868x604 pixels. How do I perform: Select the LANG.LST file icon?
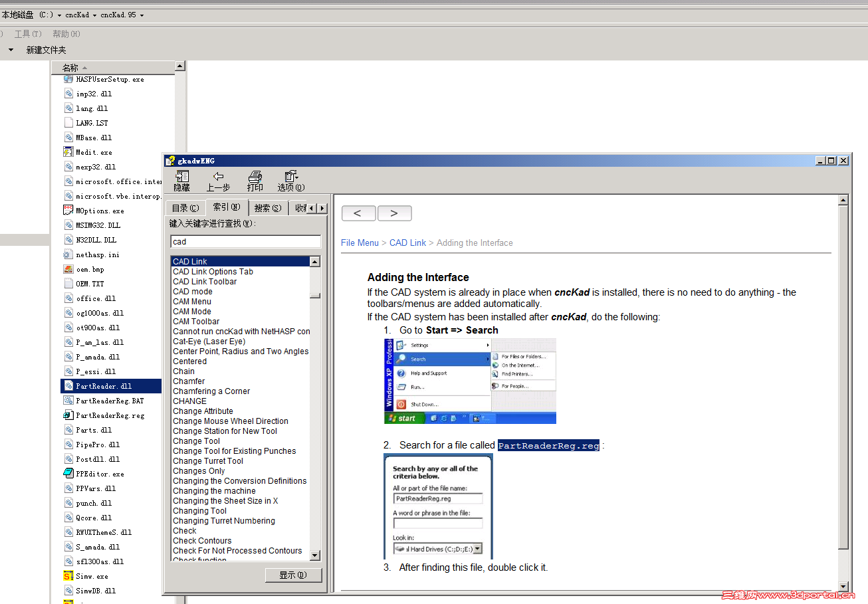(68, 123)
